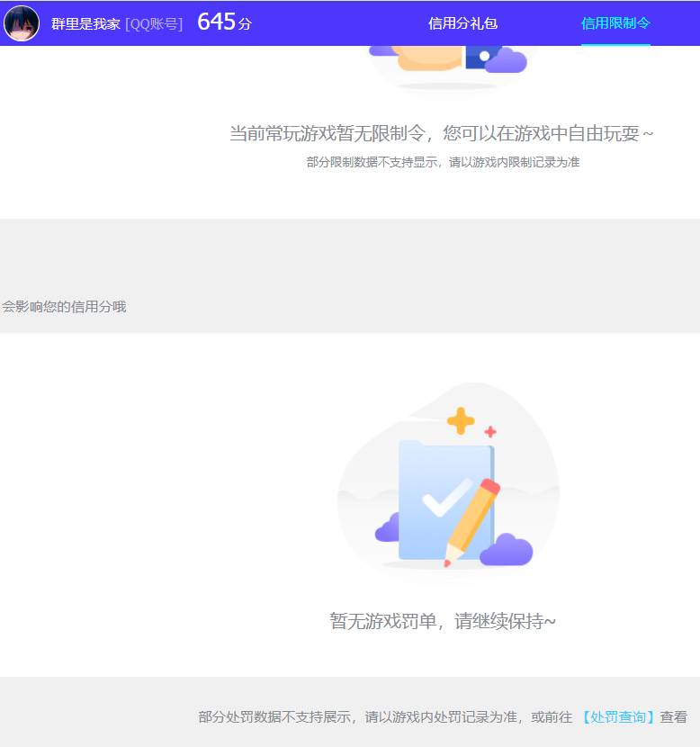Select the 会影响您的信用分哦 text
Screen dimensions: 700x747
tap(64, 307)
